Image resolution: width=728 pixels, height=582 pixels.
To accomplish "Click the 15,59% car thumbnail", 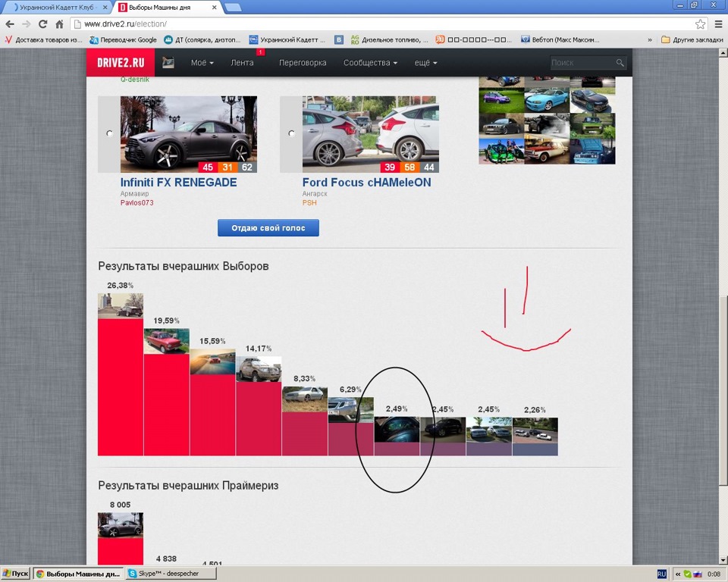I will click(x=212, y=361).
